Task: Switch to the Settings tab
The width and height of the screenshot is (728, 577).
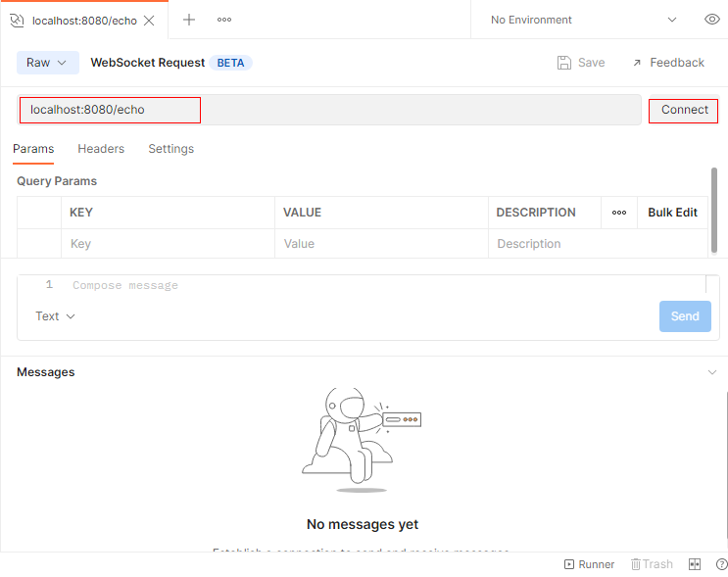Action: [170, 149]
